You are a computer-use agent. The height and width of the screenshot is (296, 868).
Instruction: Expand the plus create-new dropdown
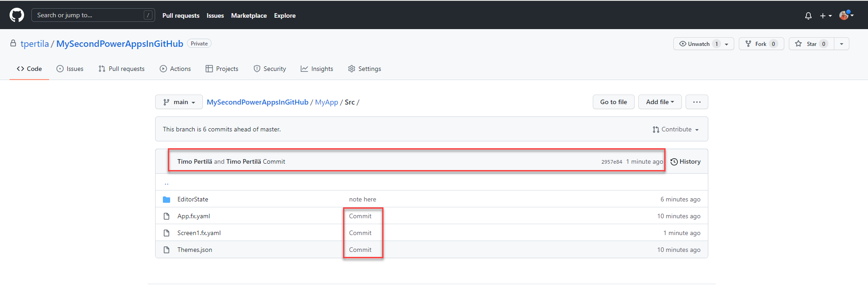click(825, 15)
